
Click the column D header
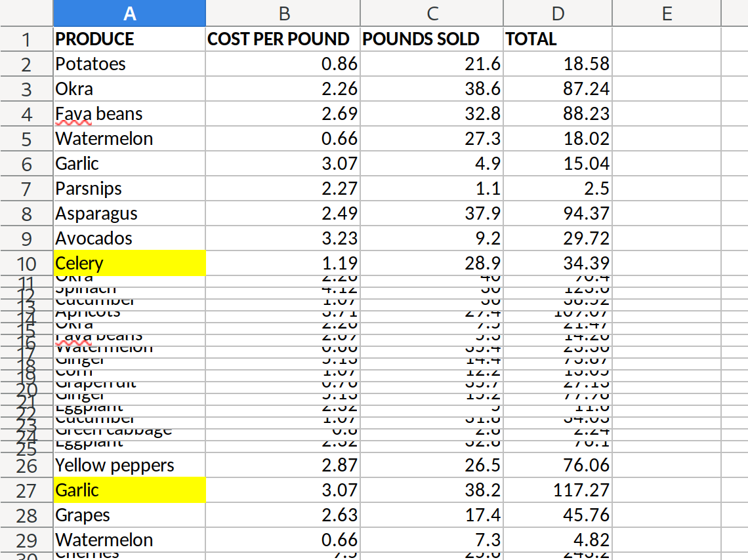(x=557, y=13)
